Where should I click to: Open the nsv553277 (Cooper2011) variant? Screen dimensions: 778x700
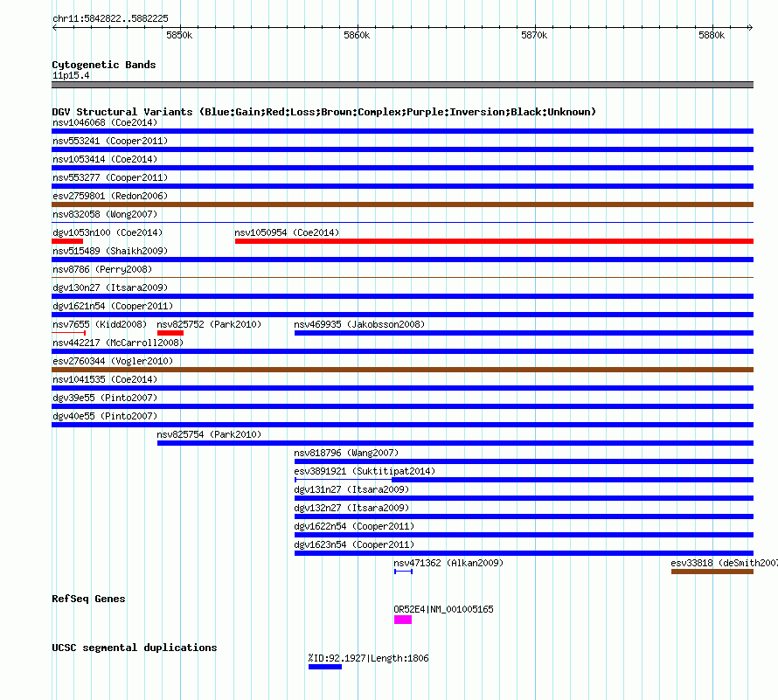(402, 186)
